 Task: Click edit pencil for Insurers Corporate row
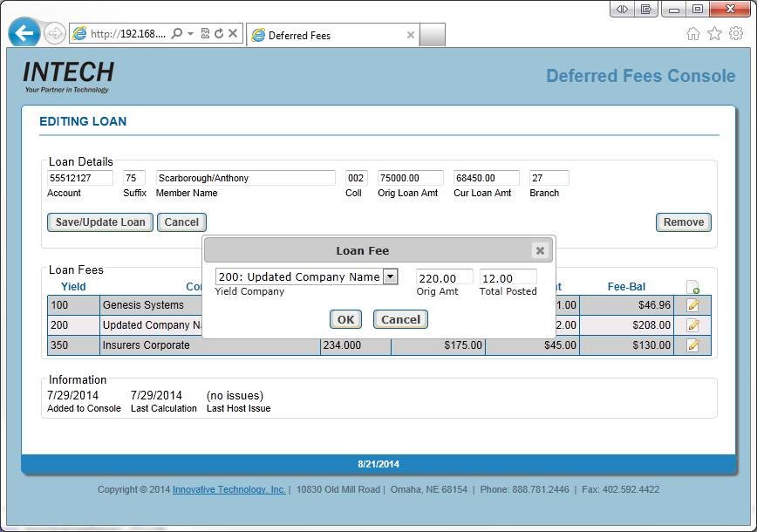tap(693, 345)
